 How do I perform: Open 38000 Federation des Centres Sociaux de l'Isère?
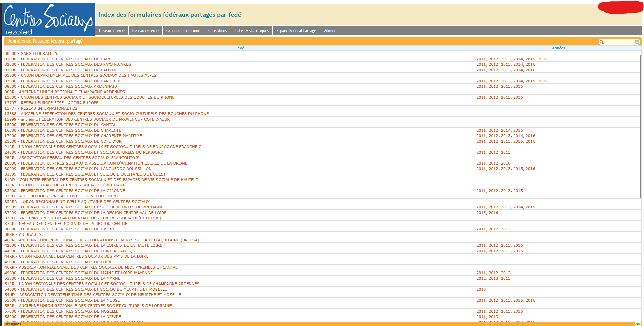pos(60,229)
